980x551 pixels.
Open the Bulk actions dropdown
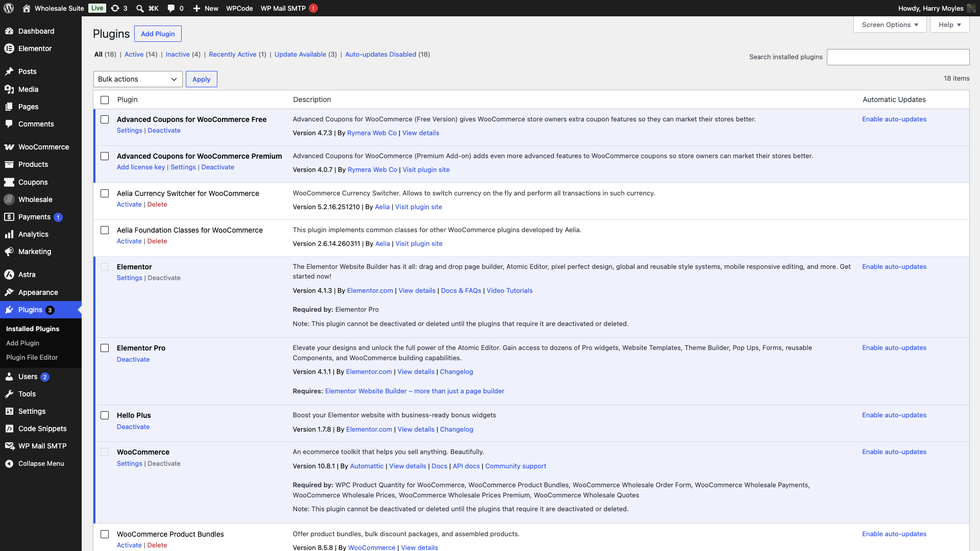click(138, 79)
